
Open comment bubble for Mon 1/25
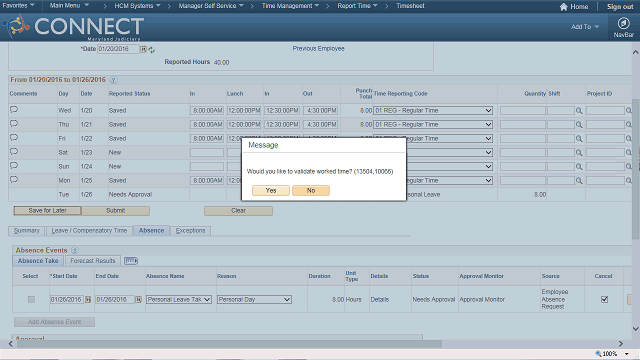pyautogui.click(x=14, y=179)
